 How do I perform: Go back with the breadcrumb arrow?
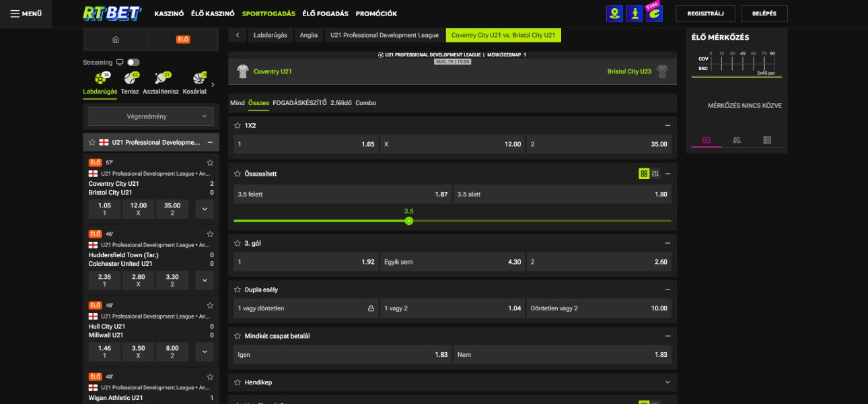tap(238, 35)
